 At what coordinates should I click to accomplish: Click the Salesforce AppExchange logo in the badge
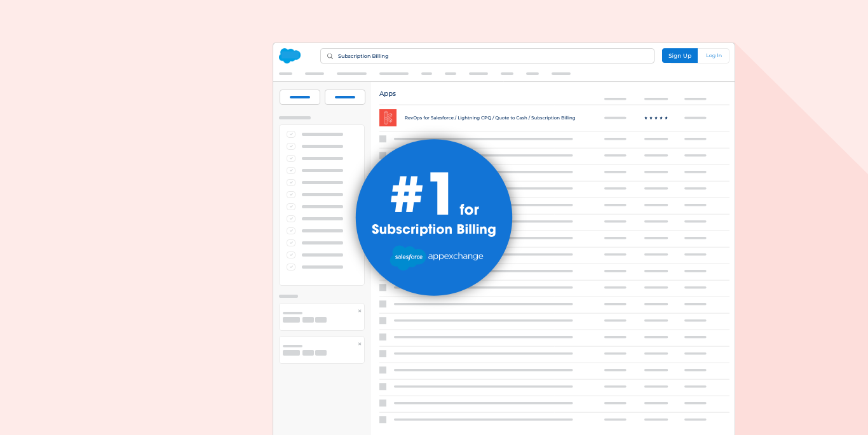[x=436, y=257]
